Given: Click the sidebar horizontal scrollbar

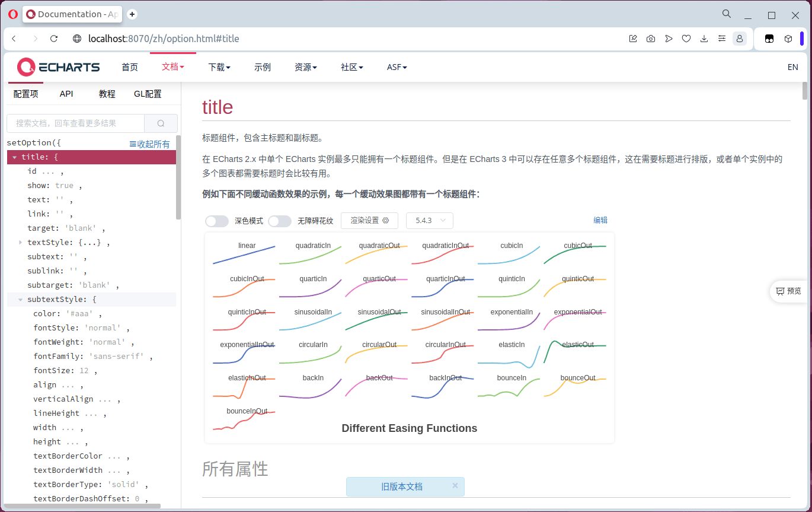Looking at the screenshot, I should [x=83, y=506].
